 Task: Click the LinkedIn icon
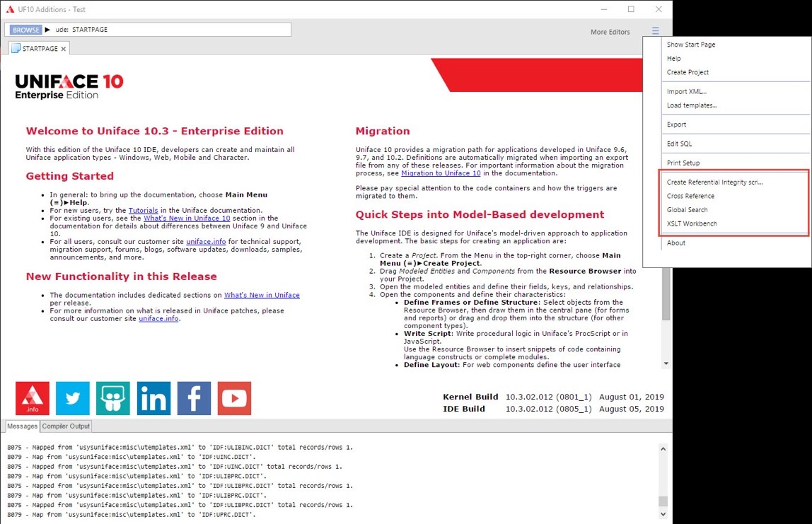[153, 398]
